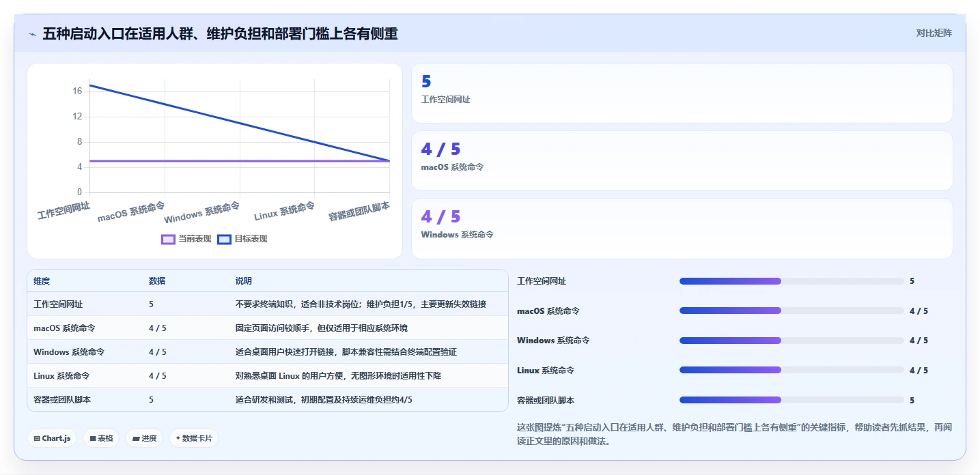Viewport: 980px width, 475px height.
Task: Open the Windows 系统命令 stat card
Action: click(x=682, y=229)
